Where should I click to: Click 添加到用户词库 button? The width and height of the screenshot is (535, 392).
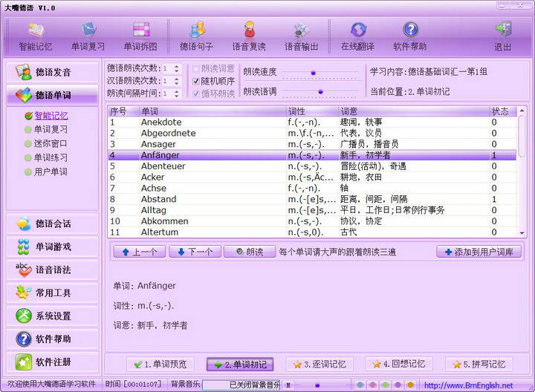479,252
